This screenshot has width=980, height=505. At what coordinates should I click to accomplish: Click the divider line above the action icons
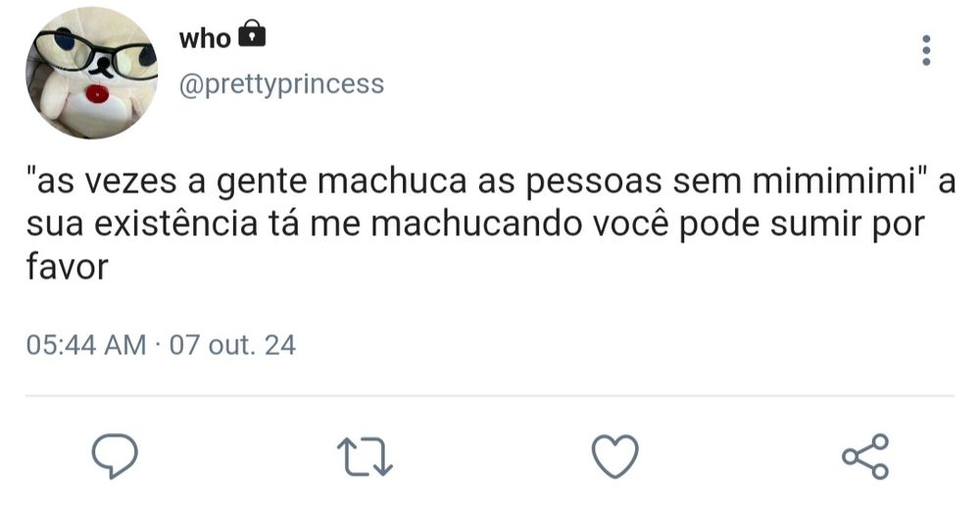pos(490,396)
